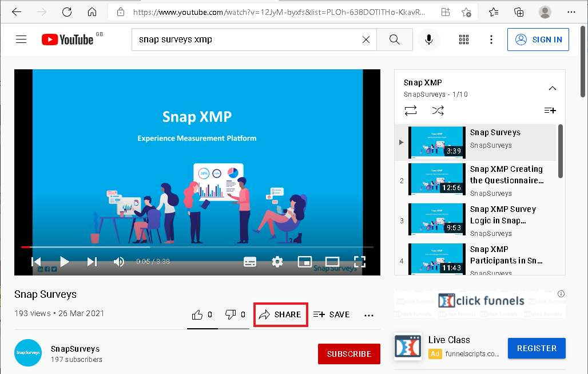
Task: Jump to previous video in player
Action: 36,261
